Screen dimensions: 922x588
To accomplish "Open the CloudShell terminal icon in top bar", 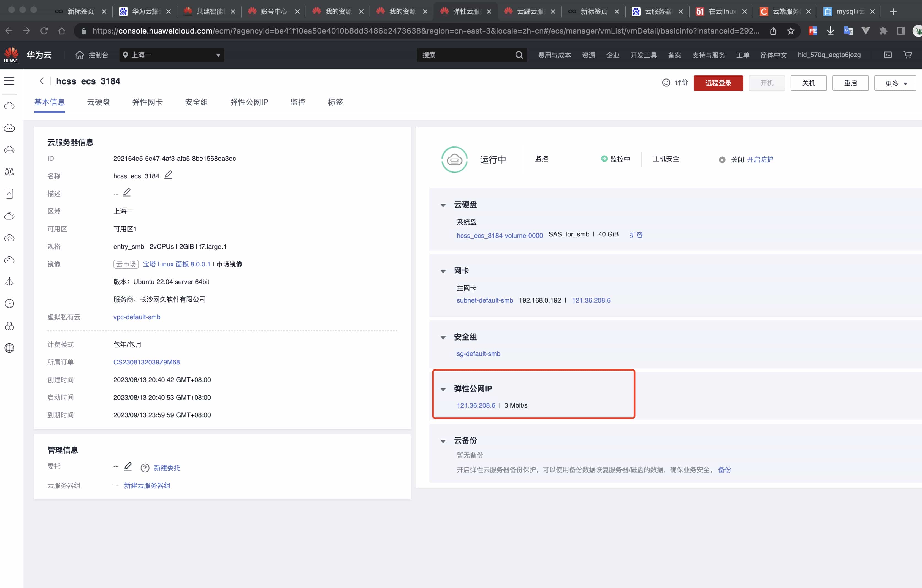I will (x=888, y=55).
